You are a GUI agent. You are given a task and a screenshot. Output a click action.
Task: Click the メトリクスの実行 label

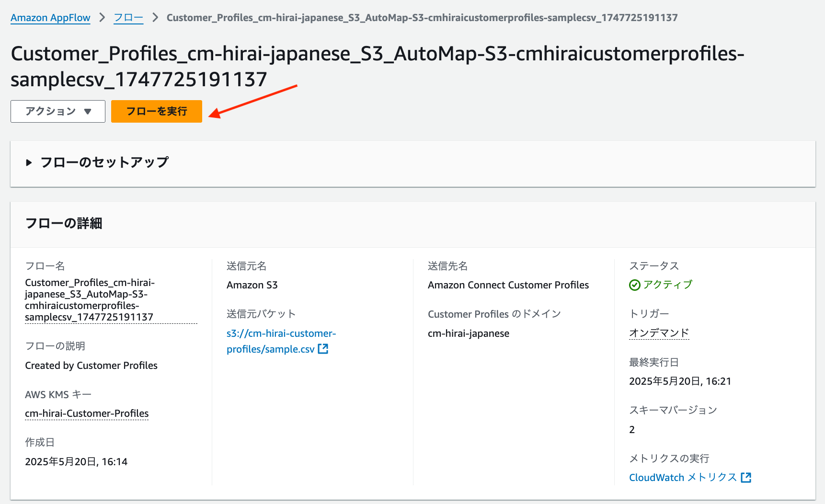669,458
